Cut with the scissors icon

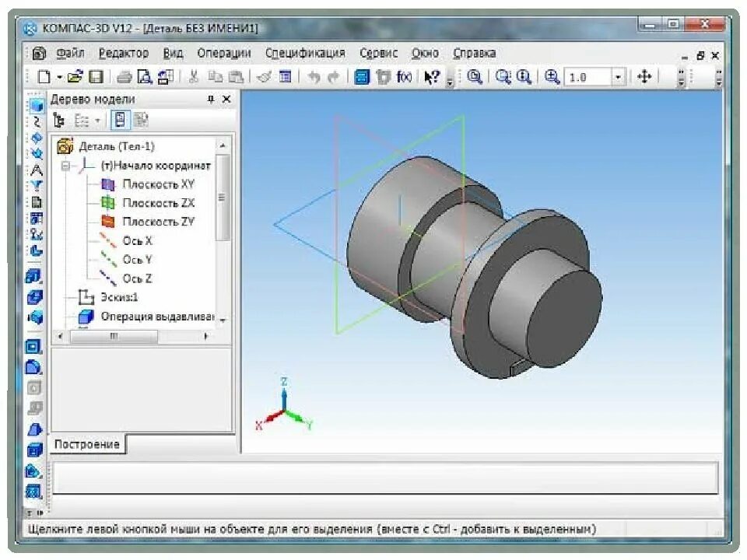[x=194, y=77]
